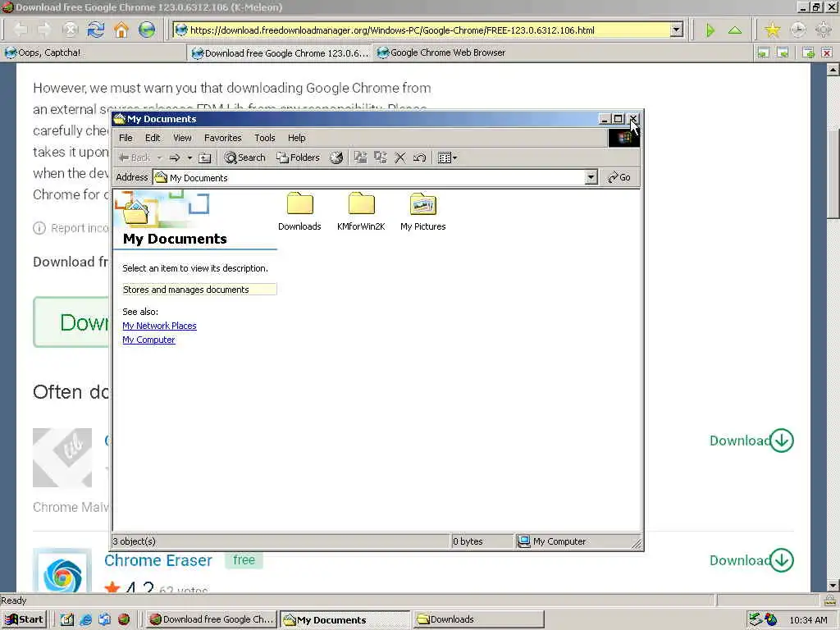Click Up folder button in My Documents toolbar
This screenshot has height=630, width=840.
point(204,157)
